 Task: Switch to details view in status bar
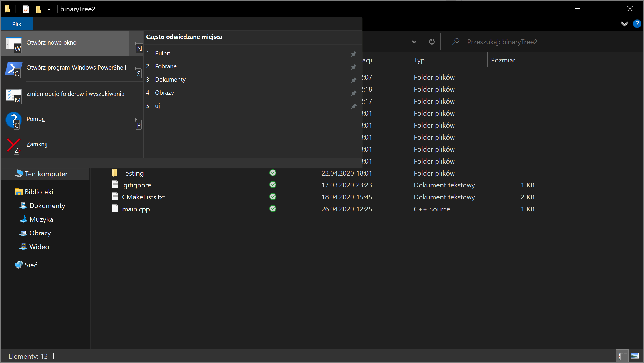622,356
